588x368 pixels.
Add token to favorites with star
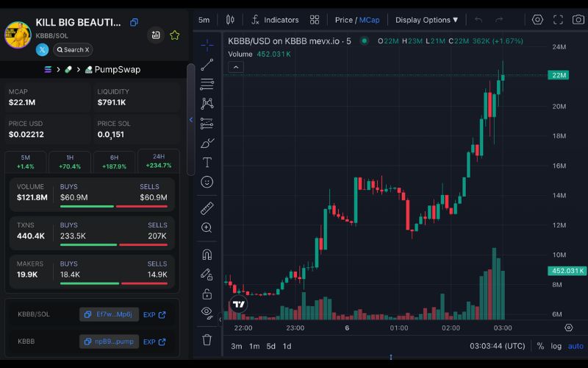pyautogui.click(x=174, y=35)
